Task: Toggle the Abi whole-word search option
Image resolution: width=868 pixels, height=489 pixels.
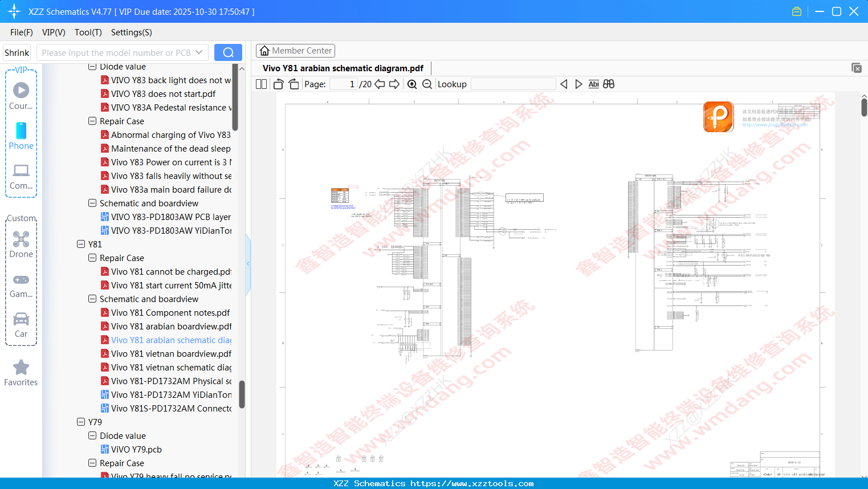Action: click(594, 84)
